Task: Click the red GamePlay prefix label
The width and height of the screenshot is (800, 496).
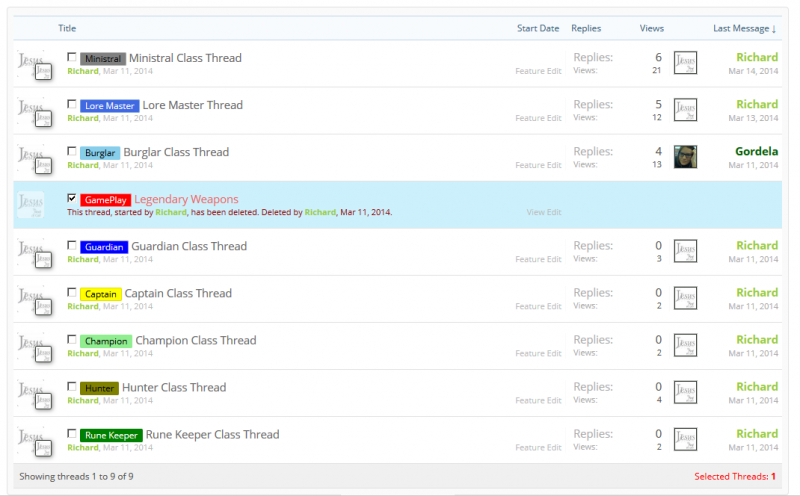Action: (x=105, y=199)
